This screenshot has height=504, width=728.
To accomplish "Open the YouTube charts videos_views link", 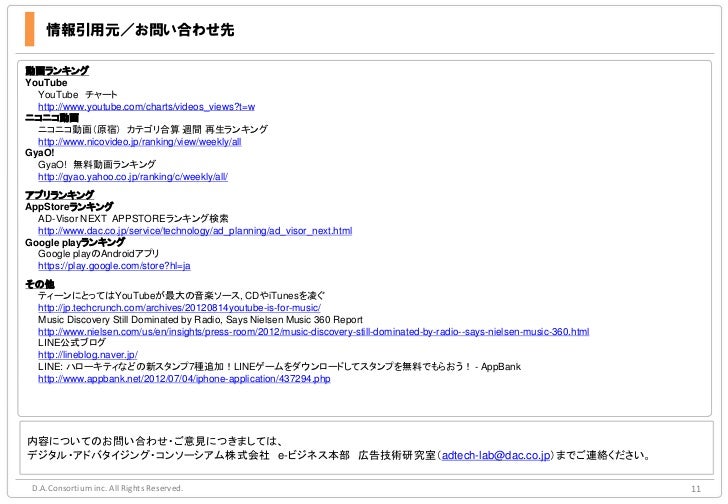I will point(146,107).
